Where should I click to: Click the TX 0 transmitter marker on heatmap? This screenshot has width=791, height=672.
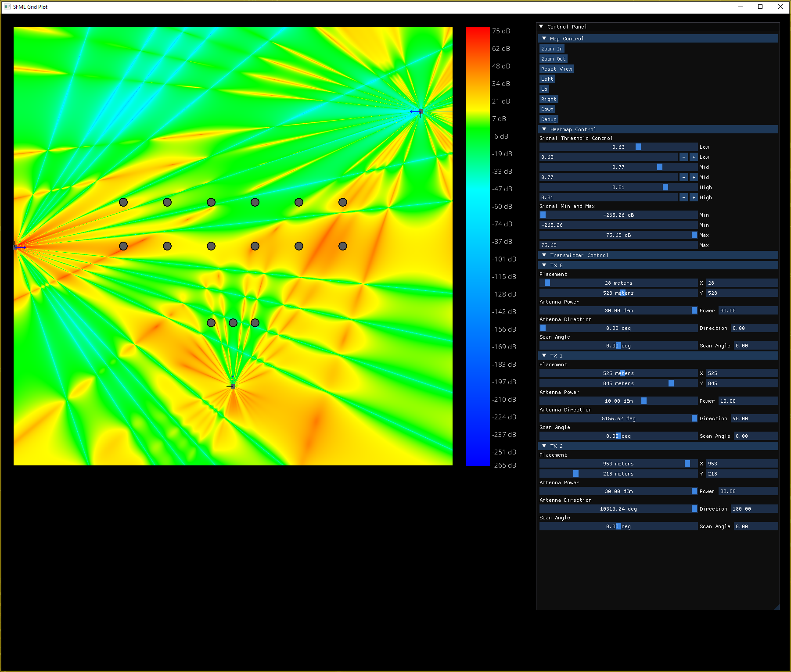pyautogui.click(x=16, y=247)
